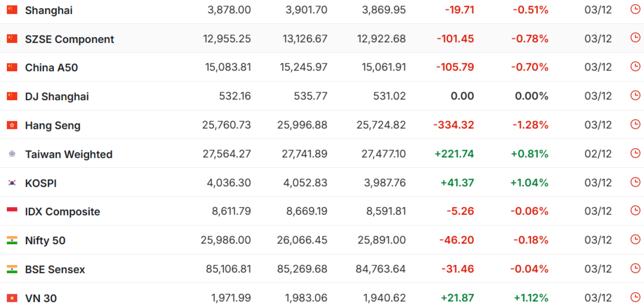
Task: Click the clock icon for Hang Seng
Action: pos(635,125)
